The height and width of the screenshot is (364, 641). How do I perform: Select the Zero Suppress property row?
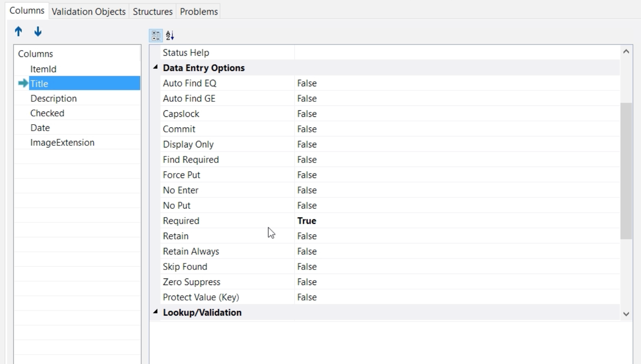pyautogui.click(x=191, y=282)
